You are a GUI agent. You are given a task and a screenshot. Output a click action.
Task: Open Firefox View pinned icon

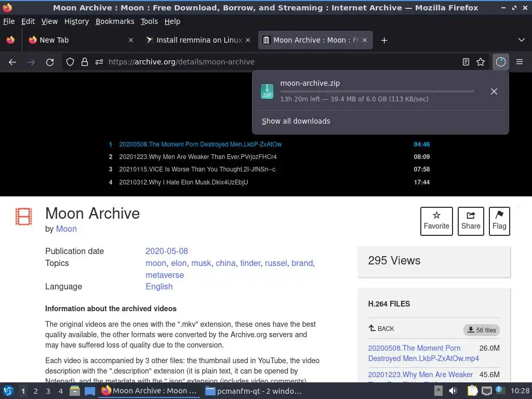[x=10, y=40]
